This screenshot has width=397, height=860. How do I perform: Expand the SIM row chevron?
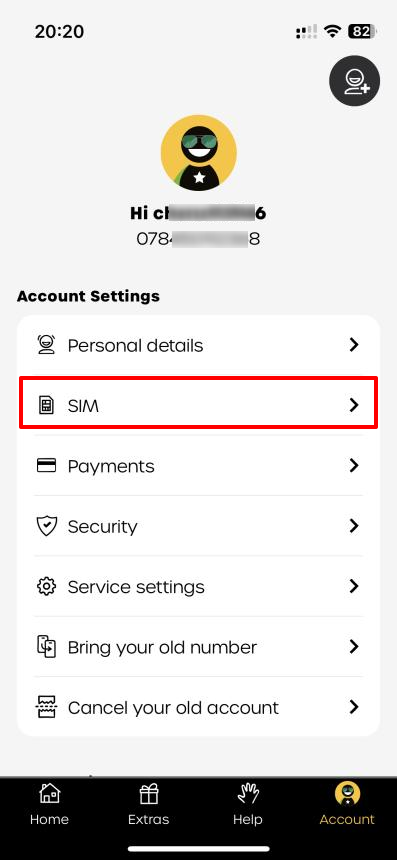coord(354,405)
